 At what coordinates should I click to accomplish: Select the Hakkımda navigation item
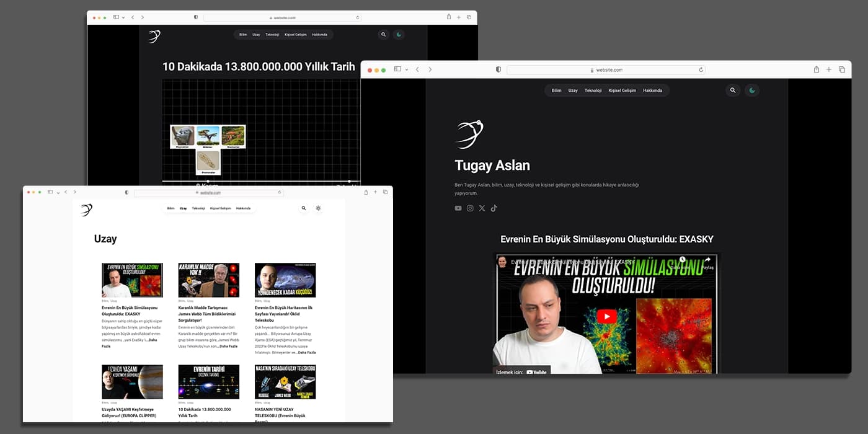pyautogui.click(x=653, y=90)
